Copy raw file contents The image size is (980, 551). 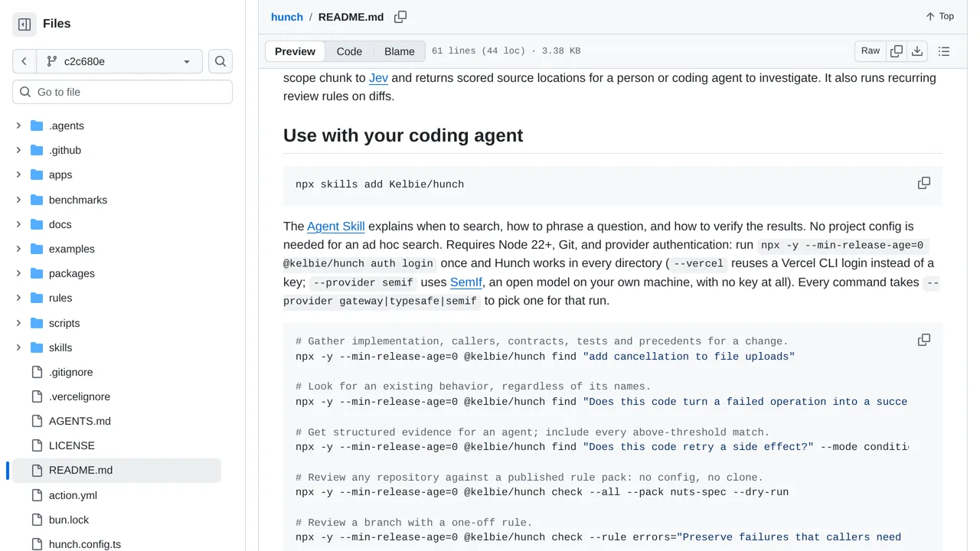pos(897,51)
